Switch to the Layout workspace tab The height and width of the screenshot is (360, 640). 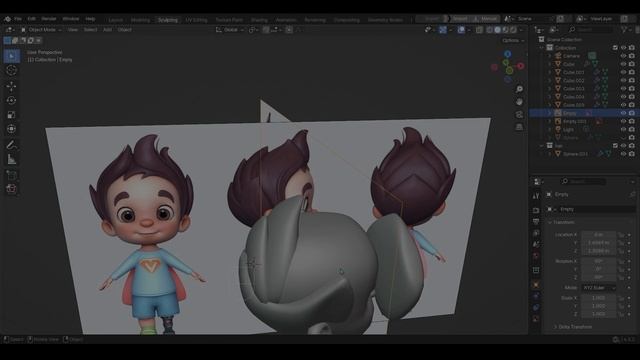[116, 20]
